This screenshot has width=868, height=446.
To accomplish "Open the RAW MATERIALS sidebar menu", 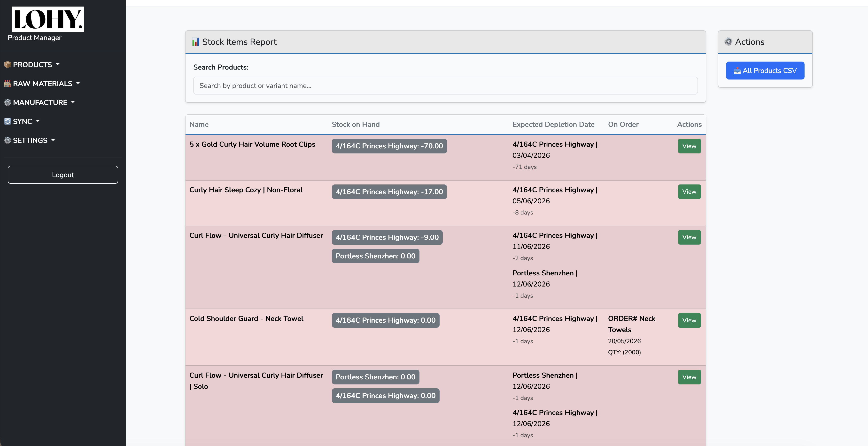I will [42, 83].
